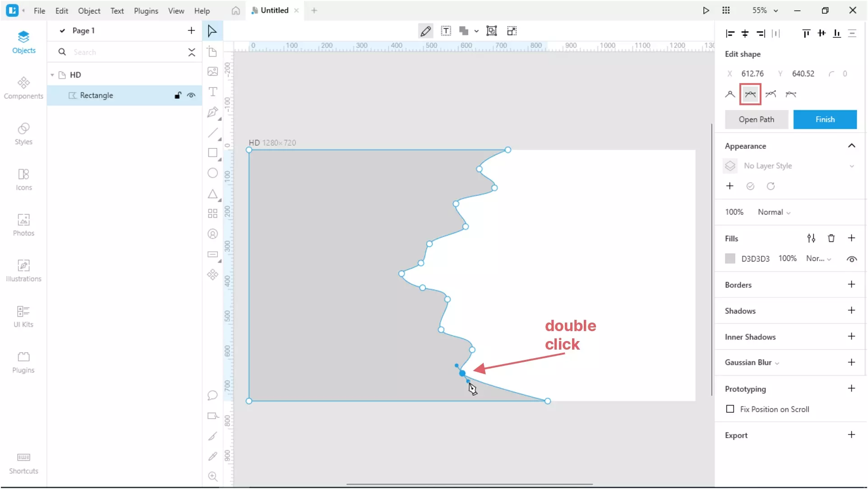Image resolution: width=868 pixels, height=489 pixels.
Task: Align right edges icon
Action: 760,33
